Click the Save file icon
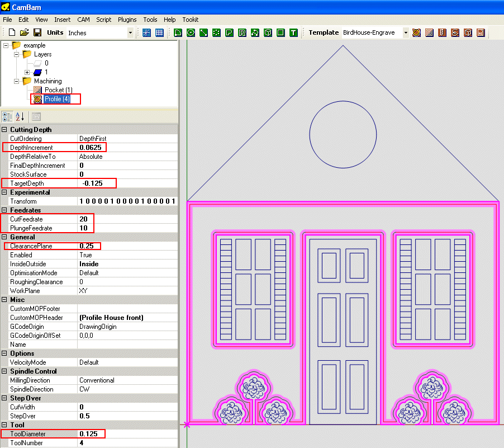 point(37,33)
